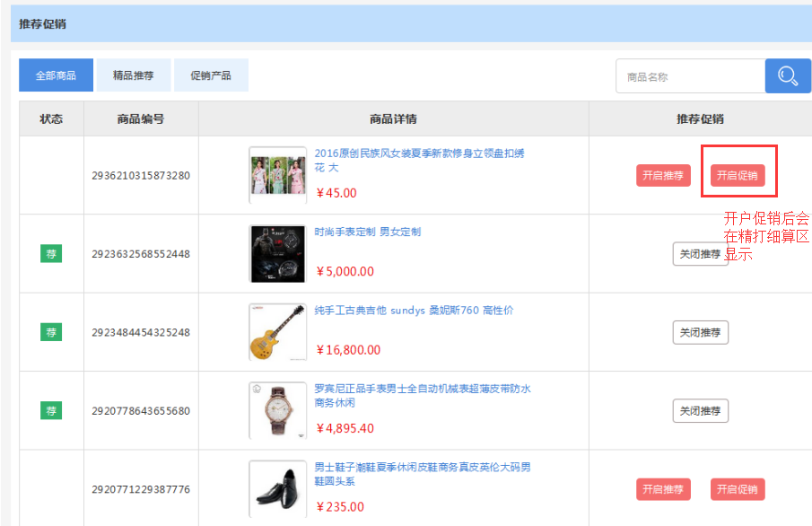Click the ¥235.00 price
The height and width of the screenshot is (526, 812).
pyautogui.click(x=340, y=507)
